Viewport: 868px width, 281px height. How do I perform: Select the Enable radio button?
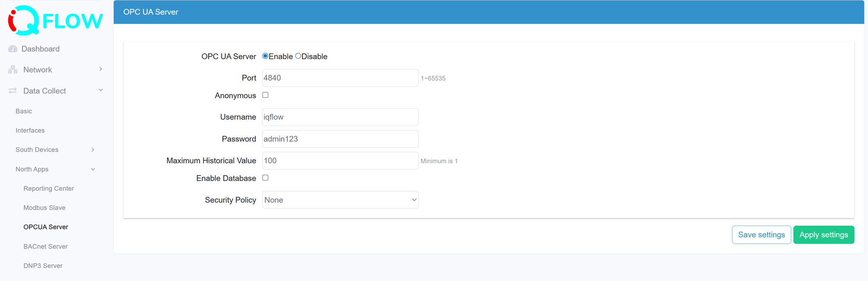265,56
